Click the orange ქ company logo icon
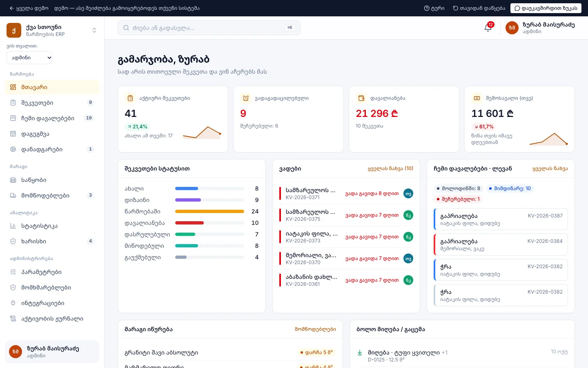 point(14,30)
